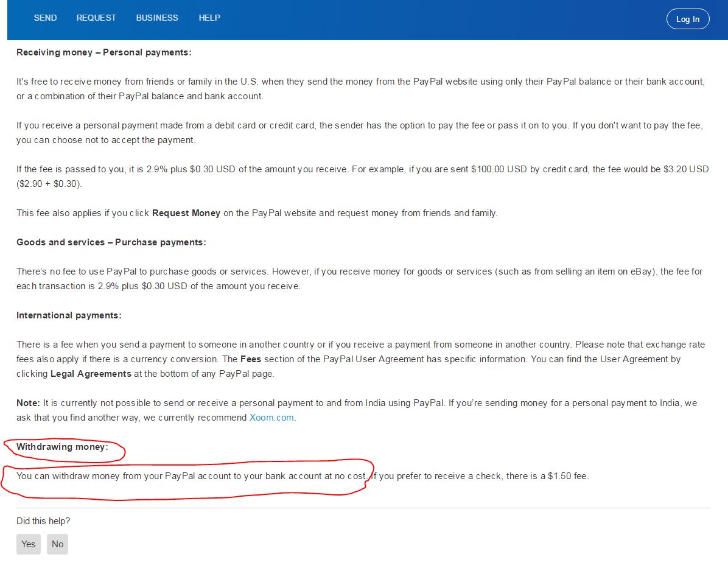Click the '$1.50 fee' check sentence
This screenshot has height=571, width=728.
[480, 476]
